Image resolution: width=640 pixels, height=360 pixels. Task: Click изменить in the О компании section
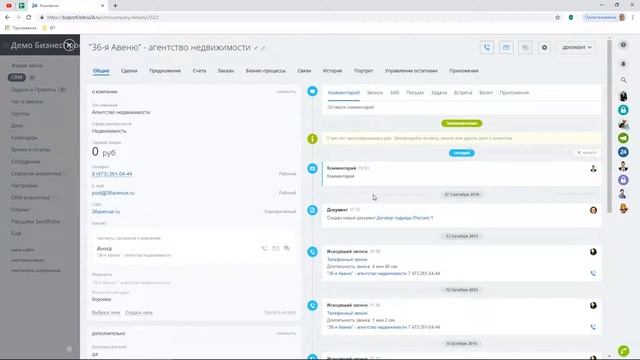(286, 92)
